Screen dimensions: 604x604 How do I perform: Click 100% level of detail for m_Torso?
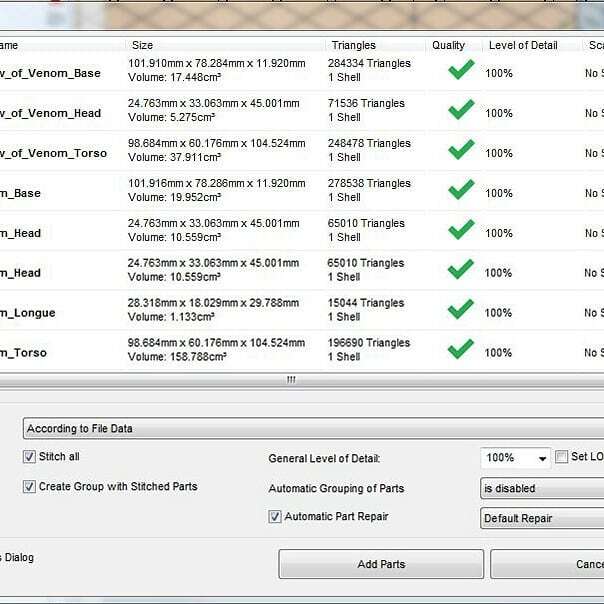[x=498, y=353]
